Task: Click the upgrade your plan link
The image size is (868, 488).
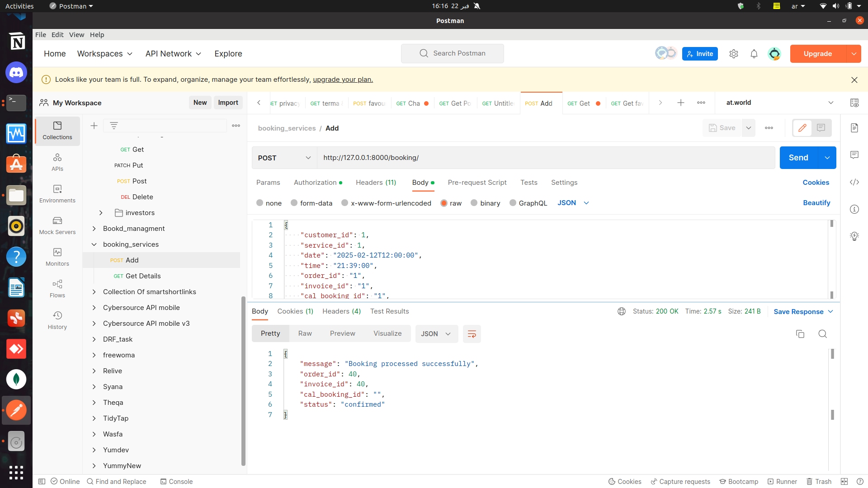Action: pos(343,80)
